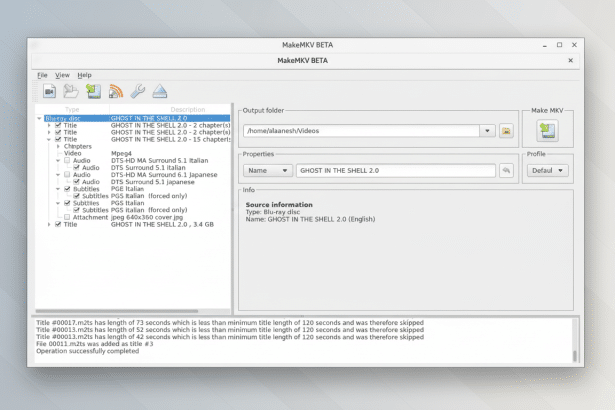Browse for output folder with folder icon
The height and width of the screenshot is (410, 615).
pyautogui.click(x=506, y=131)
